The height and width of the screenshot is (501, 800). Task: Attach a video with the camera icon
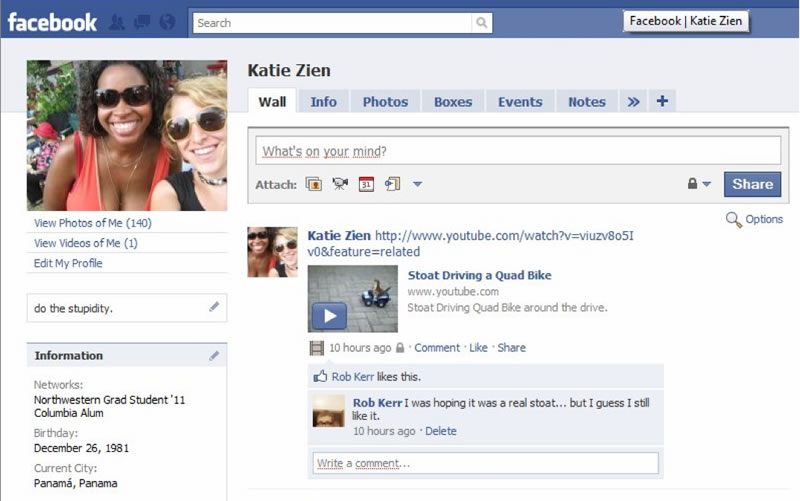340,184
